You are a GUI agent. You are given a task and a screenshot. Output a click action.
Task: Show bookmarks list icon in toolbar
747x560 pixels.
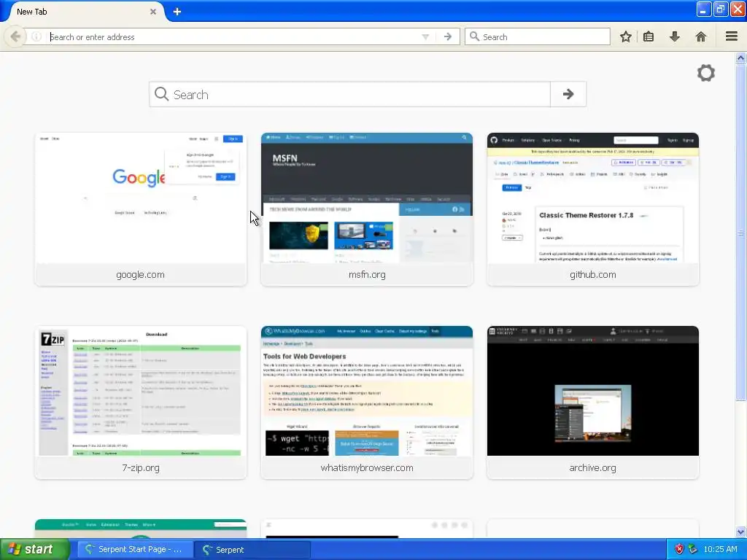(649, 36)
